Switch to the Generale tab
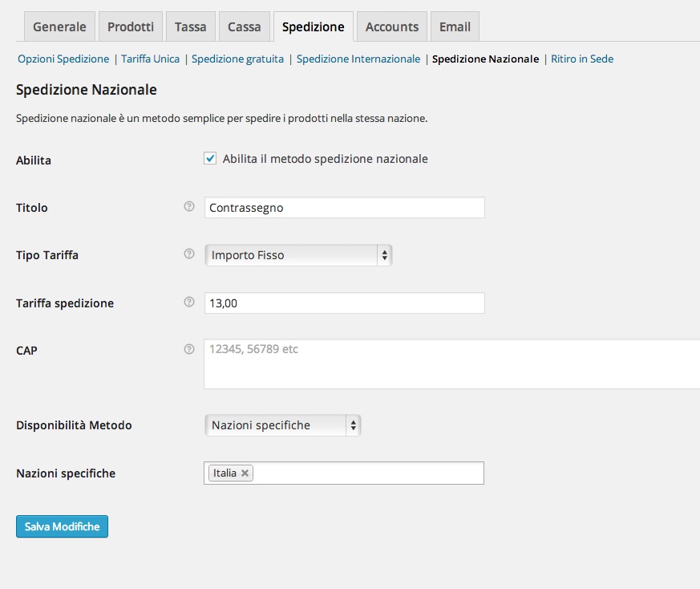 pyautogui.click(x=59, y=26)
